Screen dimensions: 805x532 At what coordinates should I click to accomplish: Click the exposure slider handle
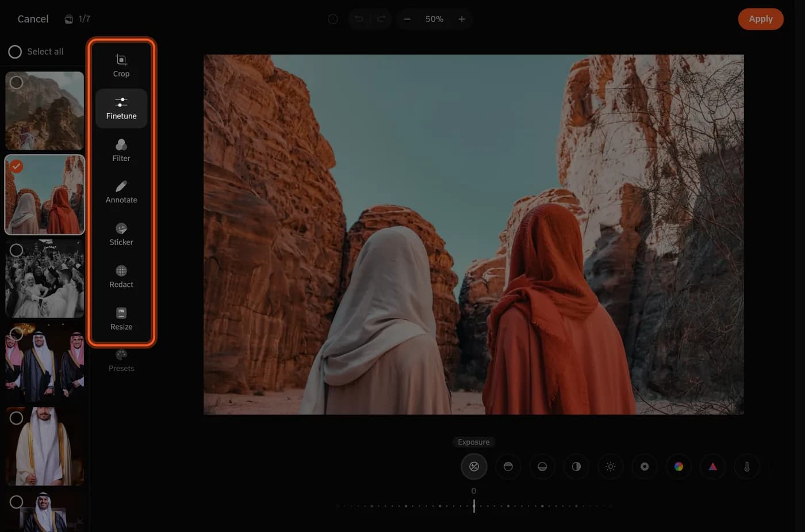[x=474, y=506]
